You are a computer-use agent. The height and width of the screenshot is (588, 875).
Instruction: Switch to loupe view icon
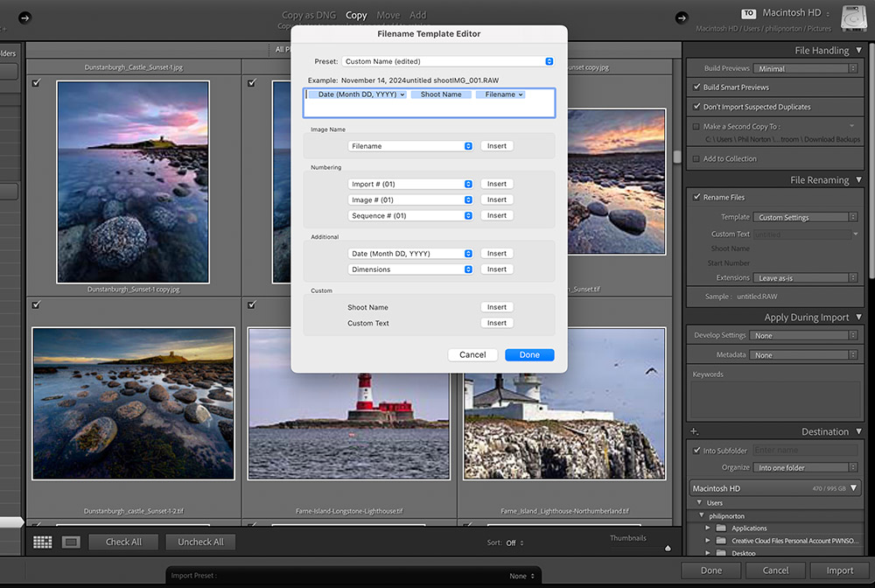click(x=71, y=542)
